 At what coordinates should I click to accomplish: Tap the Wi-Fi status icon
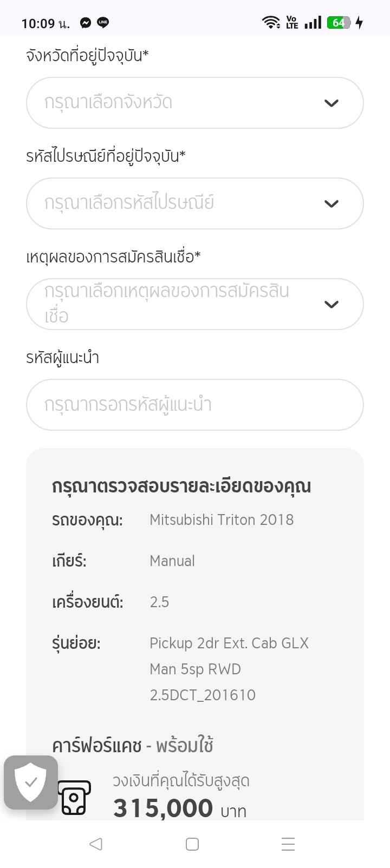[x=270, y=23]
